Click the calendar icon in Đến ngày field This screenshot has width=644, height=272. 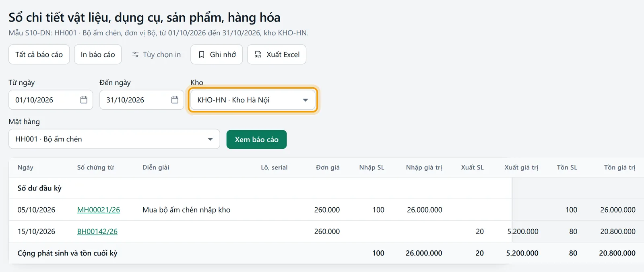coord(175,100)
